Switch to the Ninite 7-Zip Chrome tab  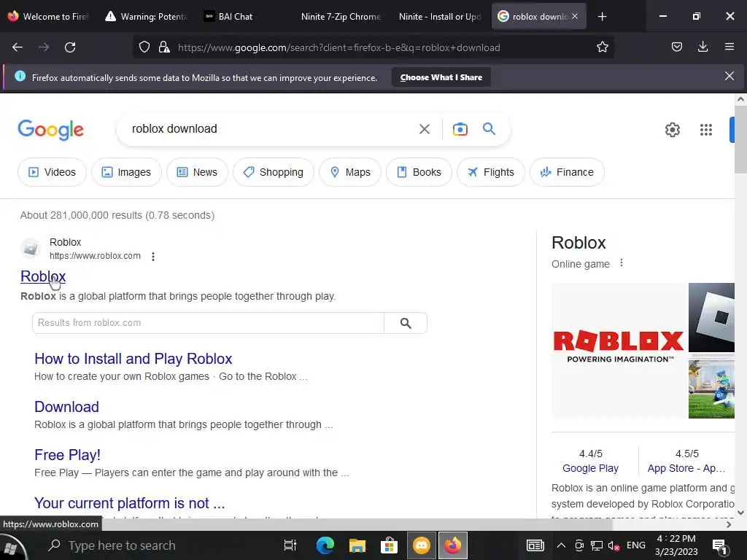[341, 16]
